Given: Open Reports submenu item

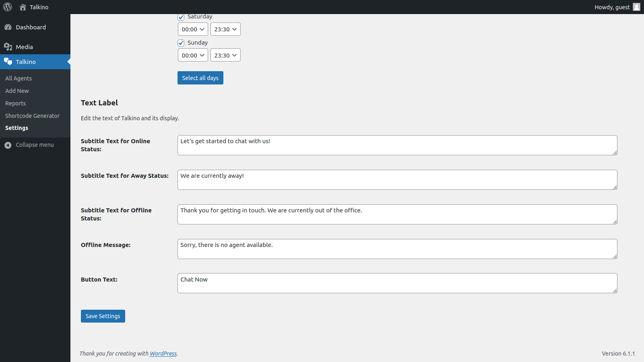Looking at the screenshot, I should coord(15,103).
